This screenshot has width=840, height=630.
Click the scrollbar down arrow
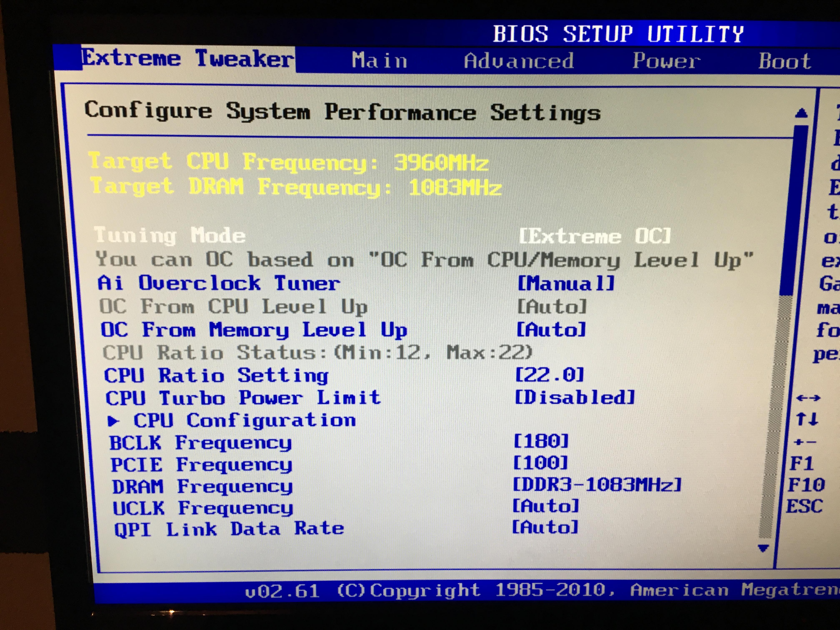(763, 548)
